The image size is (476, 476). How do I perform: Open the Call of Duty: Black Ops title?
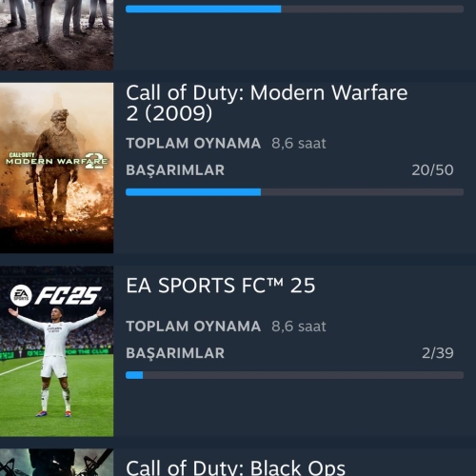point(235,467)
